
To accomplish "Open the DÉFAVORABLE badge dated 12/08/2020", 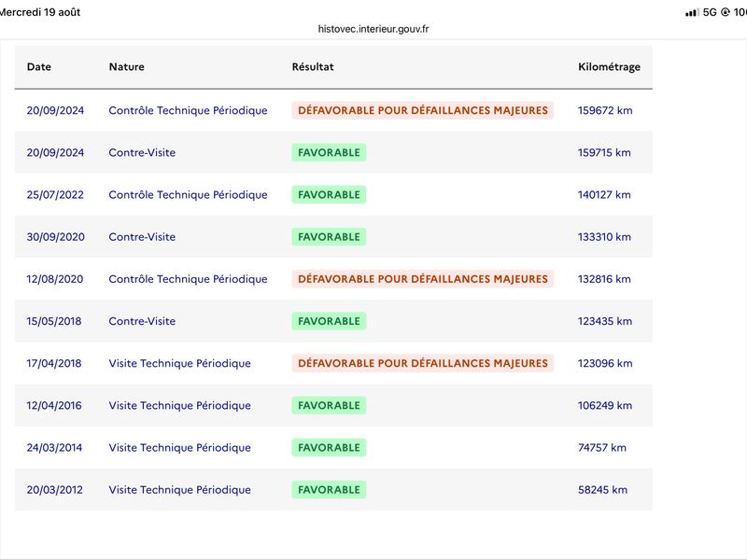I will pos(423,279).
